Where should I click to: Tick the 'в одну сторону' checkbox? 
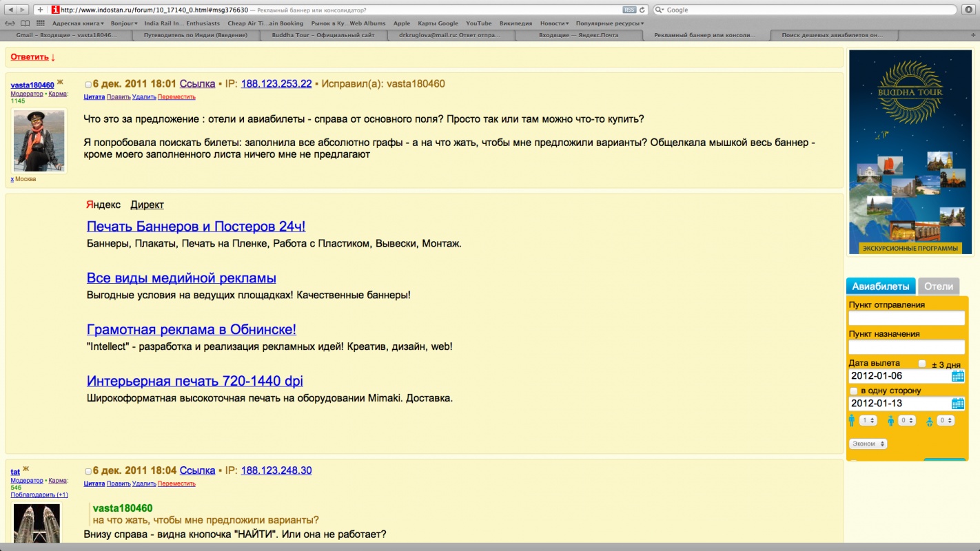click(x=854, y=391)
